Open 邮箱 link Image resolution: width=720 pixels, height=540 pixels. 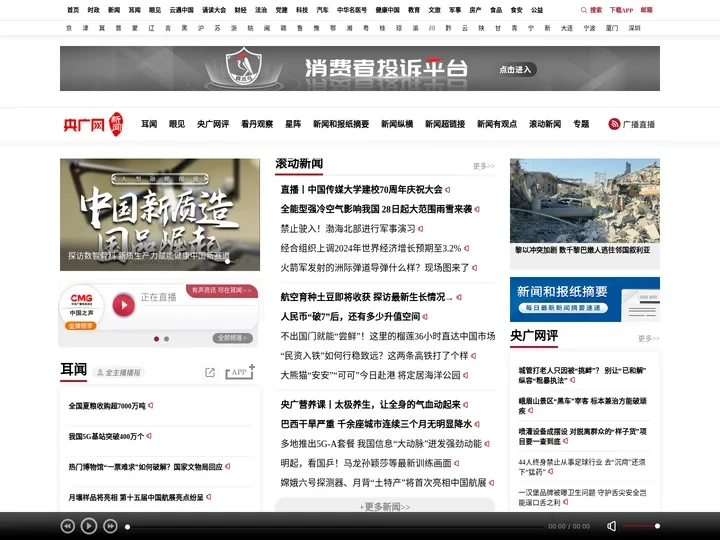(647, 10)
